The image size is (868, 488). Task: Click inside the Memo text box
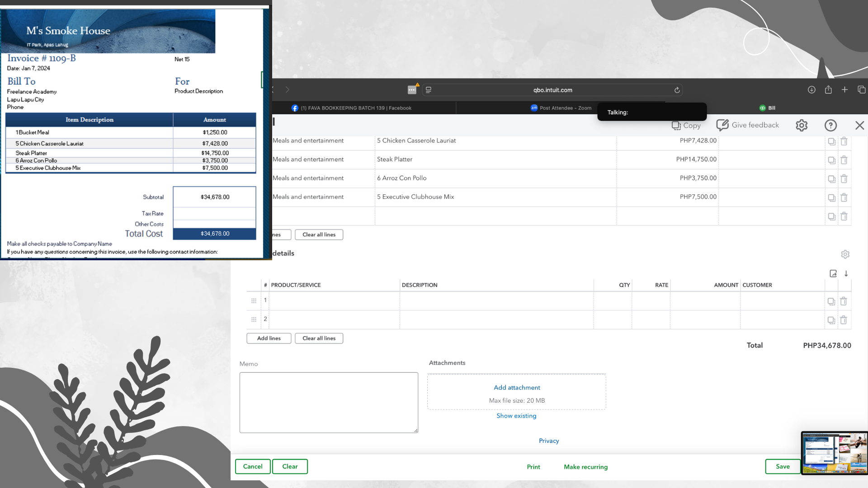(329, 402)
